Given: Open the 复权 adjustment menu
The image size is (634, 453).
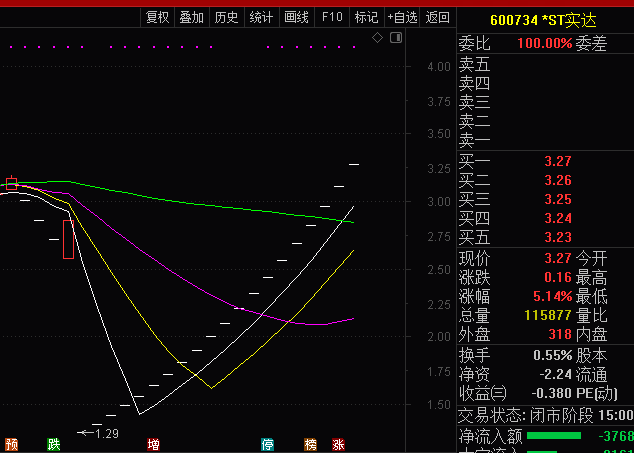Looking at the screenshot, I should (157, 17).
